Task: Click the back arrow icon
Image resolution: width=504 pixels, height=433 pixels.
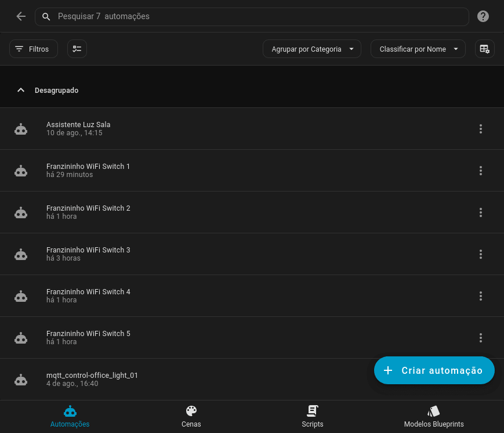Action: pyautogui.click(x=21, y=16)
